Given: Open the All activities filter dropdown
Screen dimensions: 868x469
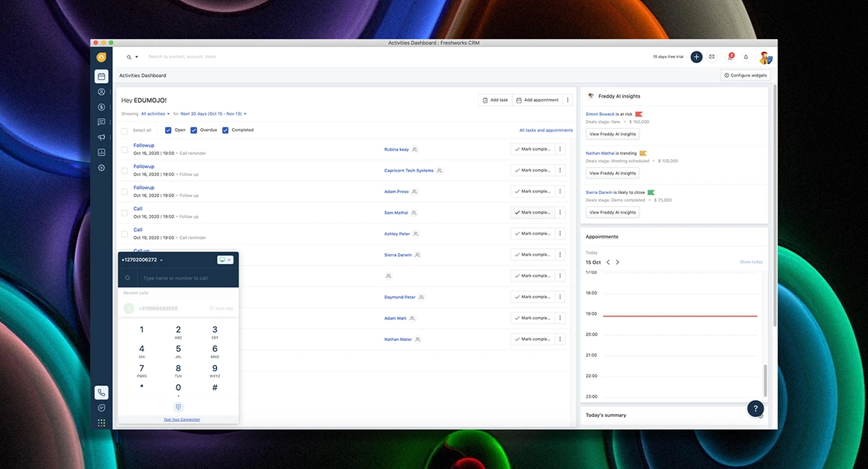Looking at the screenshot, I should [156, 114].
